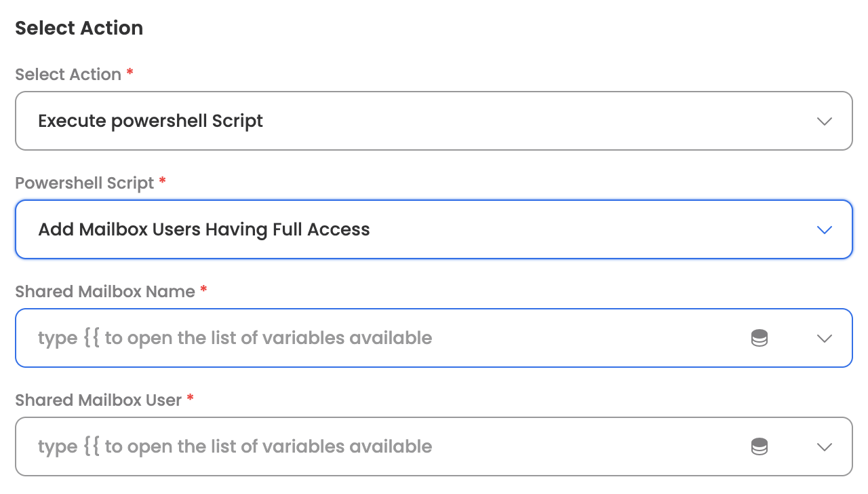Click the red asterisk beside gray Select Action label
This screenshot has width=868, height=494.
point(130,73)
